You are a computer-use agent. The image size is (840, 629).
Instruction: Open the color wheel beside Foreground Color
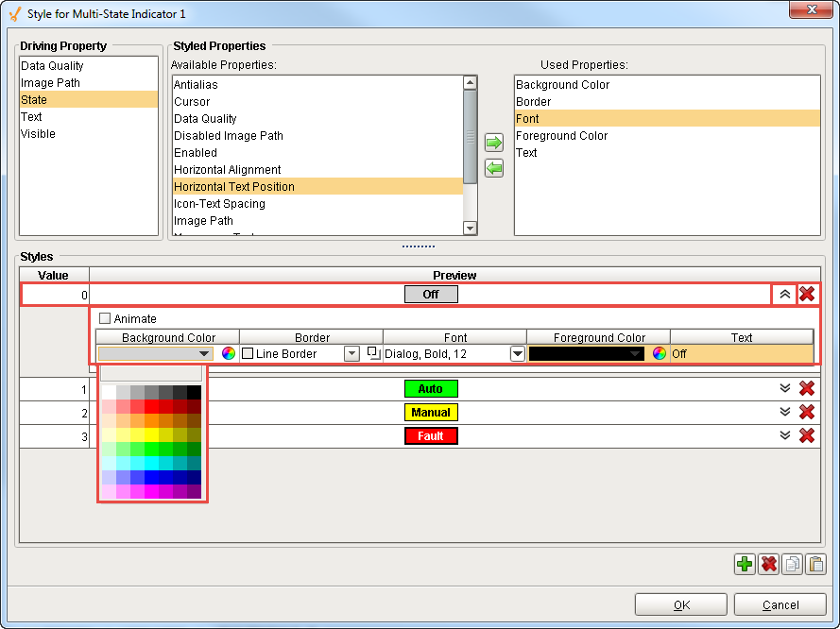(x=658, y=354)
